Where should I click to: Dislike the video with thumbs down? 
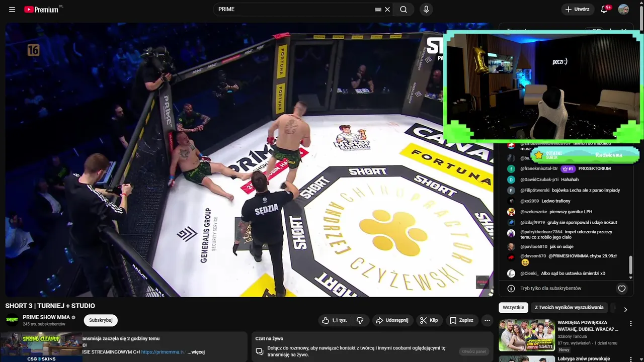(x=360, y=320)
